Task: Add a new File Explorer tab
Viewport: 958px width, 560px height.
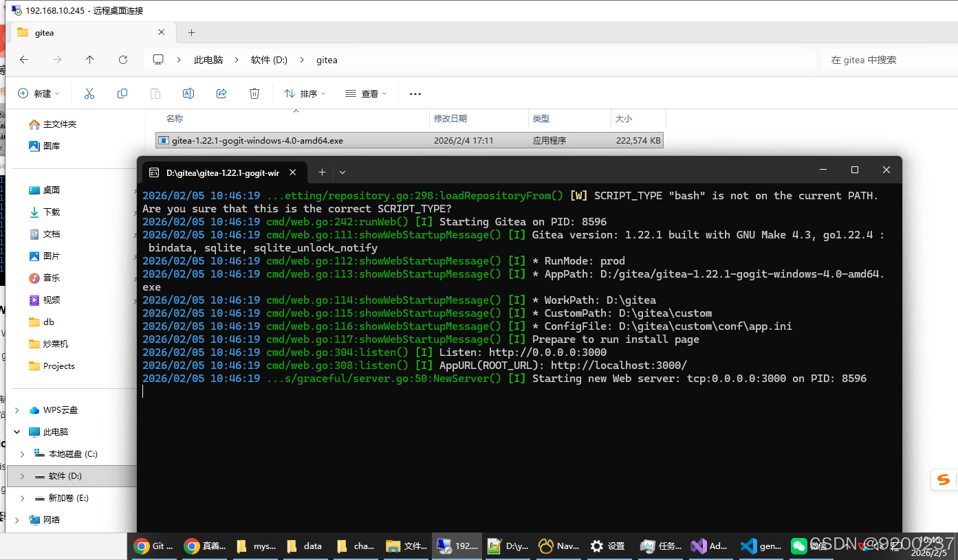Action: [191, 32]
